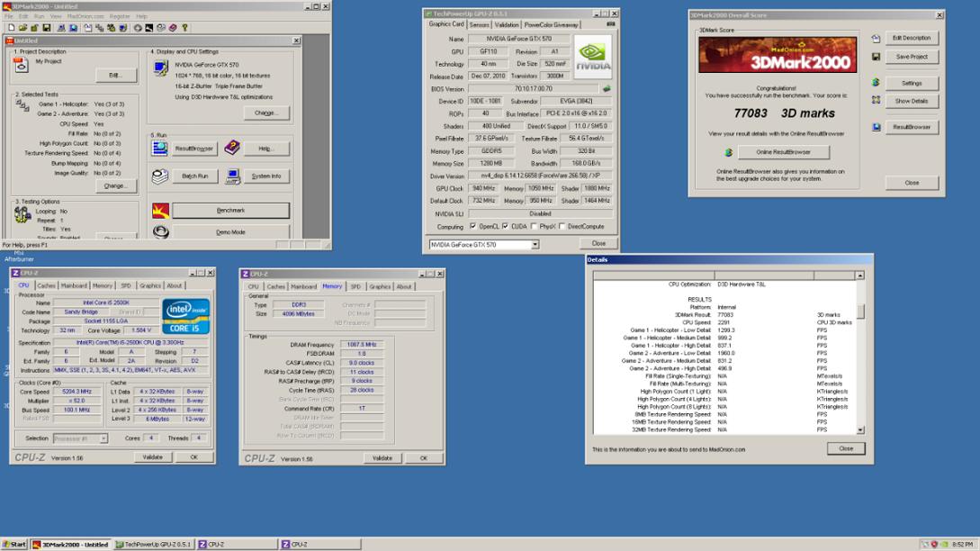The width and height of the screenshot is (980, 551).
Task: Enable the PhysX checkbox in GPU-Z
Action: click(533, 226)
